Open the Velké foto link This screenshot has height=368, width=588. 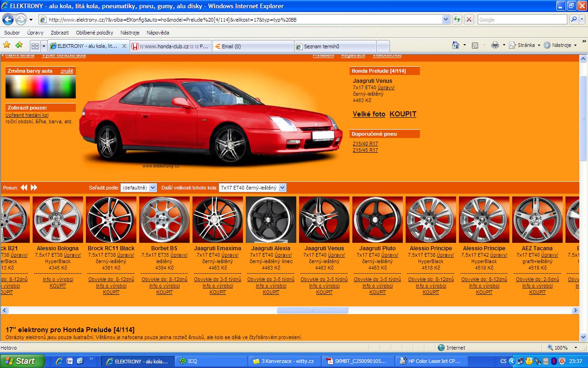(x=369, y=114)
